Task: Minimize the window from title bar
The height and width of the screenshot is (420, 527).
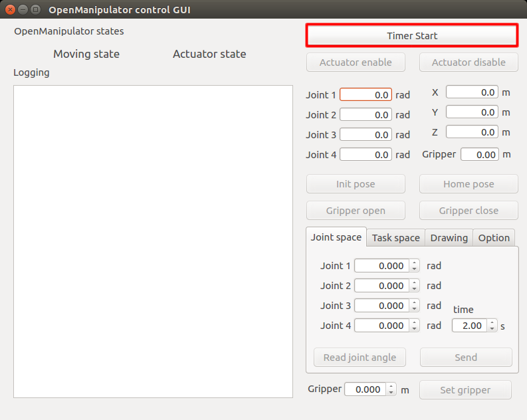Action: 23,9
